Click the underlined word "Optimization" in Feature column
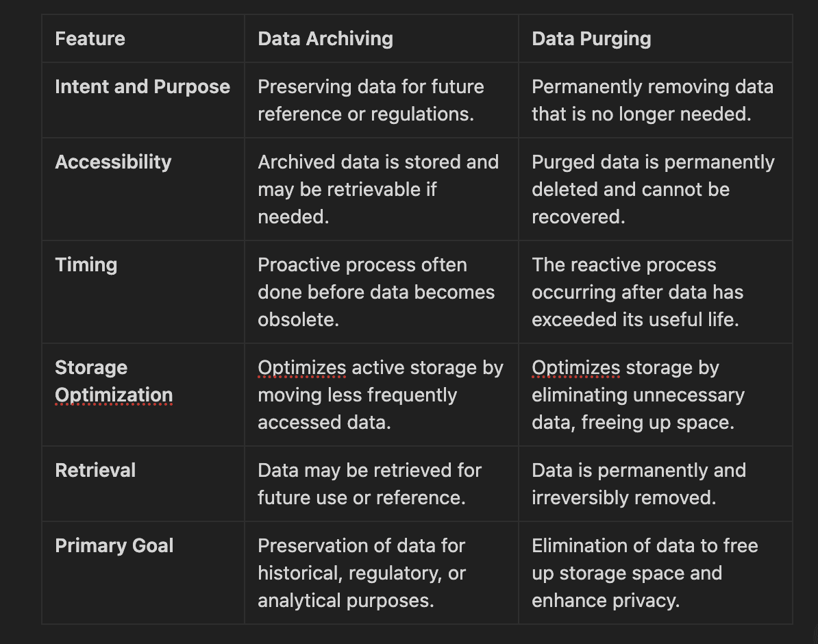The height and width of the screenshot is (644, 818). click(114, 395)
